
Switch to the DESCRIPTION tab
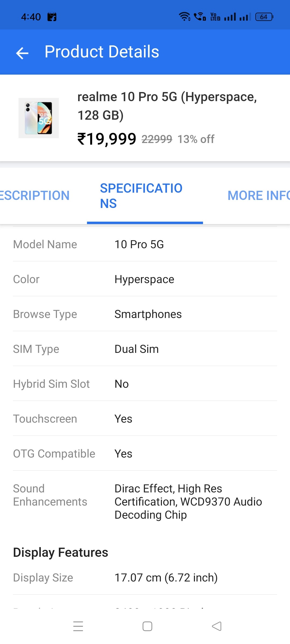pyautogui.click(x=35, y=195)
